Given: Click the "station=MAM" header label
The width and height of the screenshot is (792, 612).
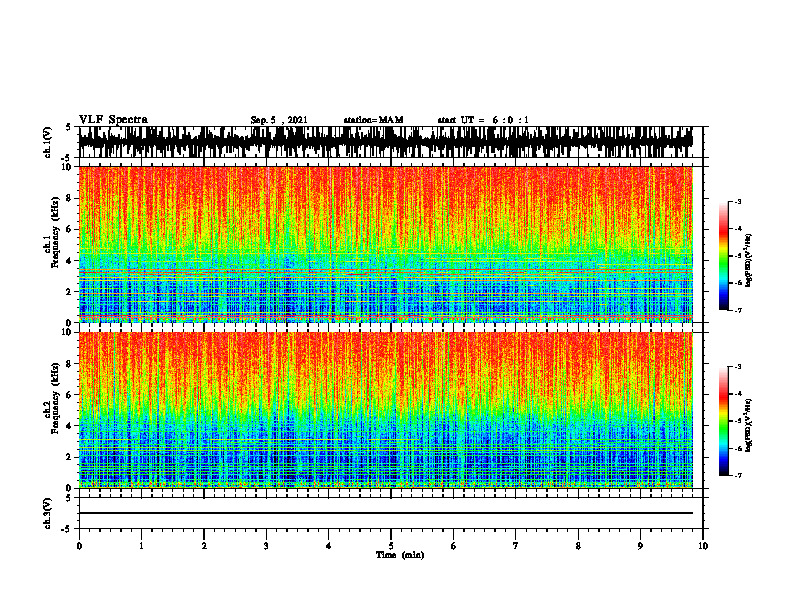Looking at the screenshot, I should pyautogui.click(x=374, y=120).
